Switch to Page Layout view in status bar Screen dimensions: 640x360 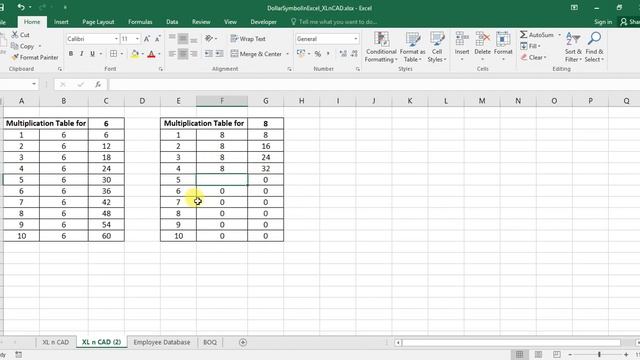pos(538,354)
